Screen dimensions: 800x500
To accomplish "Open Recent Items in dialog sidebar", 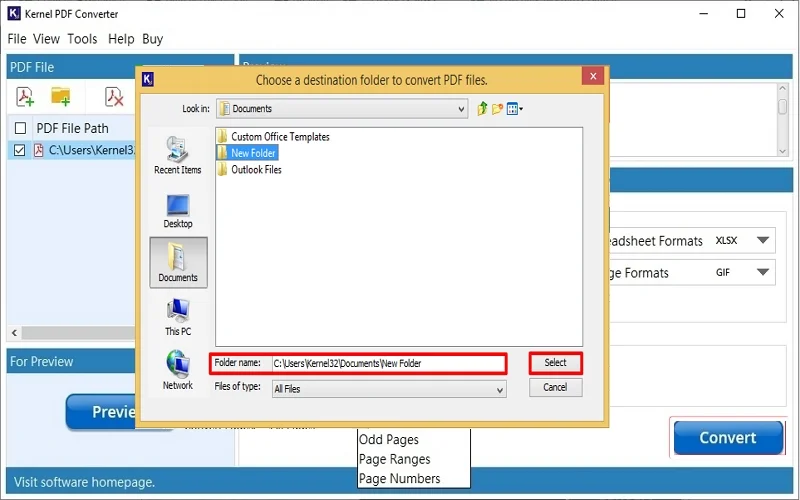I will (x=178, y=156).
